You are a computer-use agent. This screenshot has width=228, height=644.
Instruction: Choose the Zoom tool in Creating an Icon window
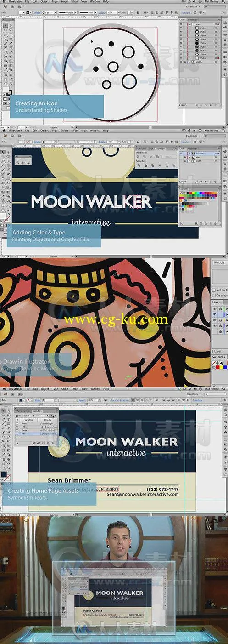coord(11,83)
